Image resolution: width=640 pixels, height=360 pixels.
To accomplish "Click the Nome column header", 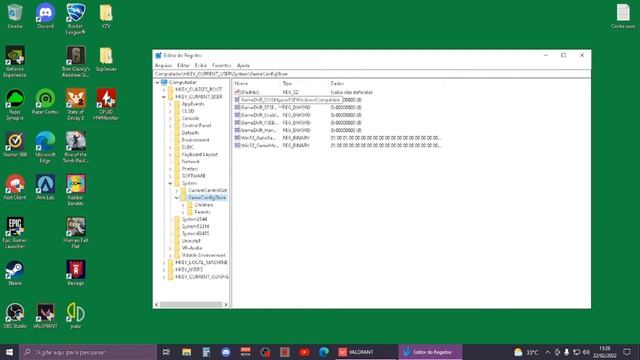I will (257, 83).
